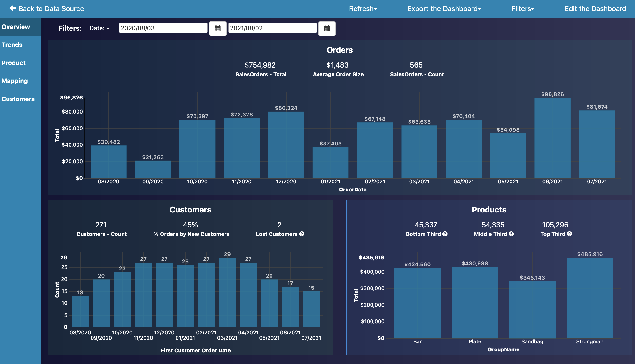635x364 pixels.
Task: Click the Middle Third help icon
Action: [511, 234]
